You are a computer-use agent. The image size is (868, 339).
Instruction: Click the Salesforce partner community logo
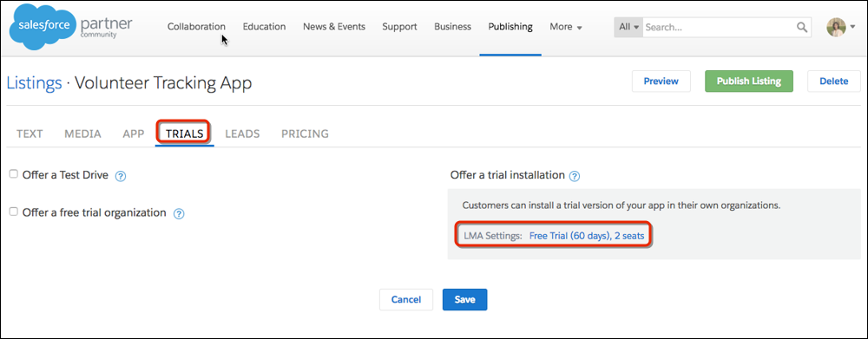coord(71,27)
